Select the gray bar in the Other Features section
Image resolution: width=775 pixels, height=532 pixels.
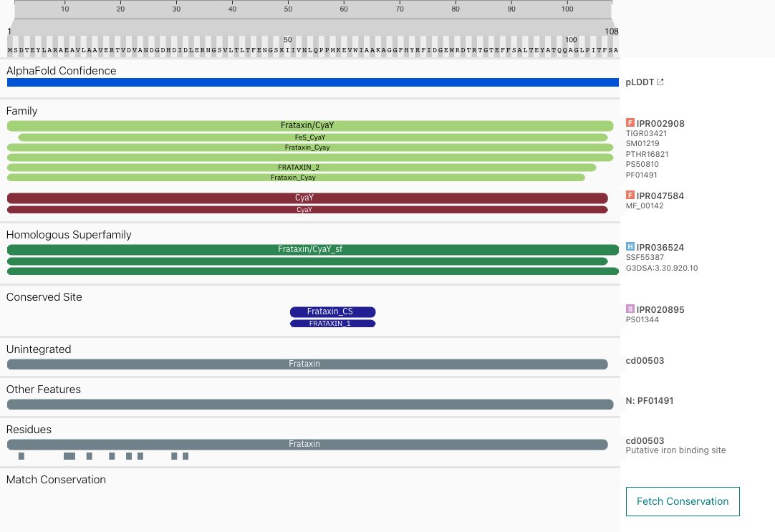click(x=310, y=404)
